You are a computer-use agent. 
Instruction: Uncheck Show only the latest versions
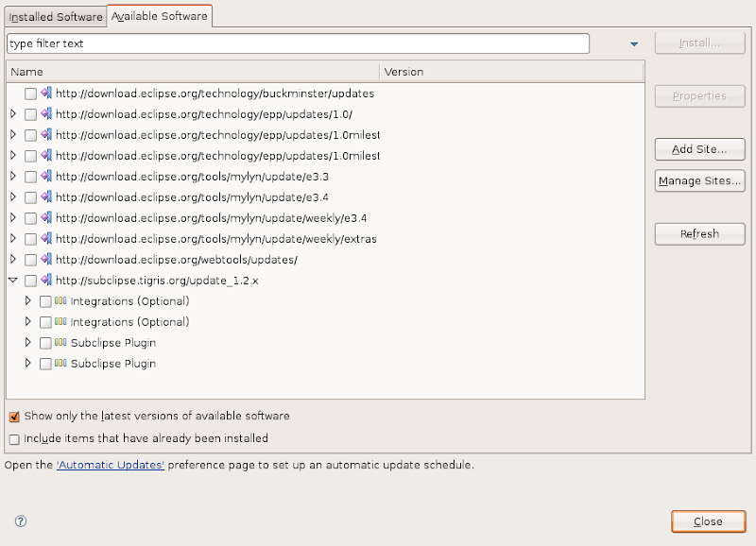pyautogui.click(x=14, y=417)
